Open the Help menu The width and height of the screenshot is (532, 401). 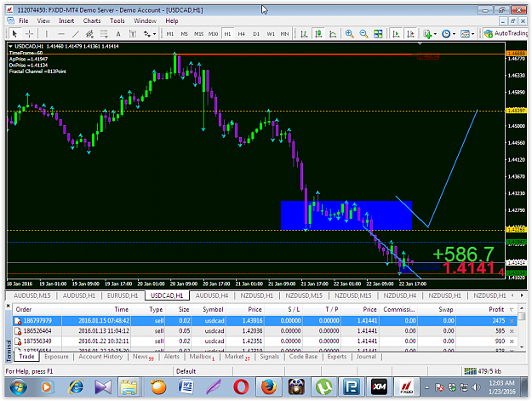(x=172, y=20)
